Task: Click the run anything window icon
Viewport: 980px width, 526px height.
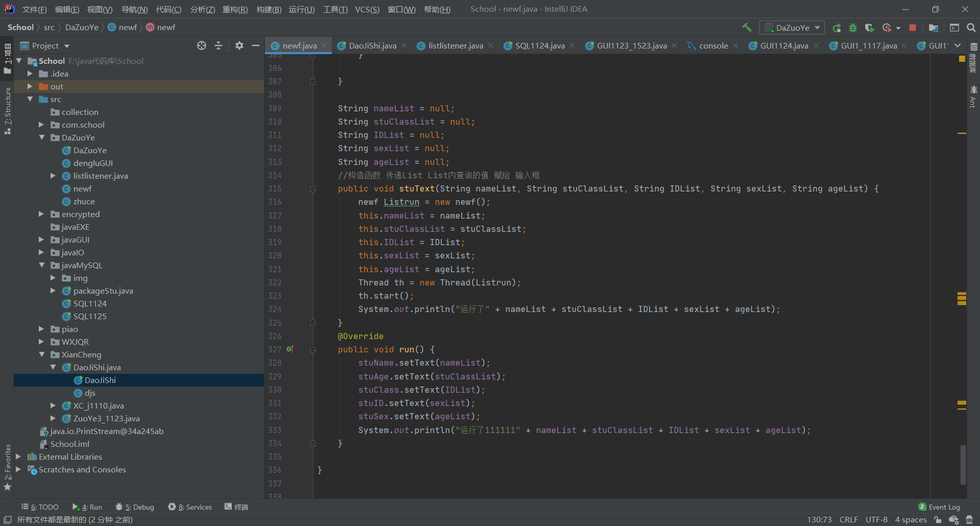Action: [x=954, y=28]
